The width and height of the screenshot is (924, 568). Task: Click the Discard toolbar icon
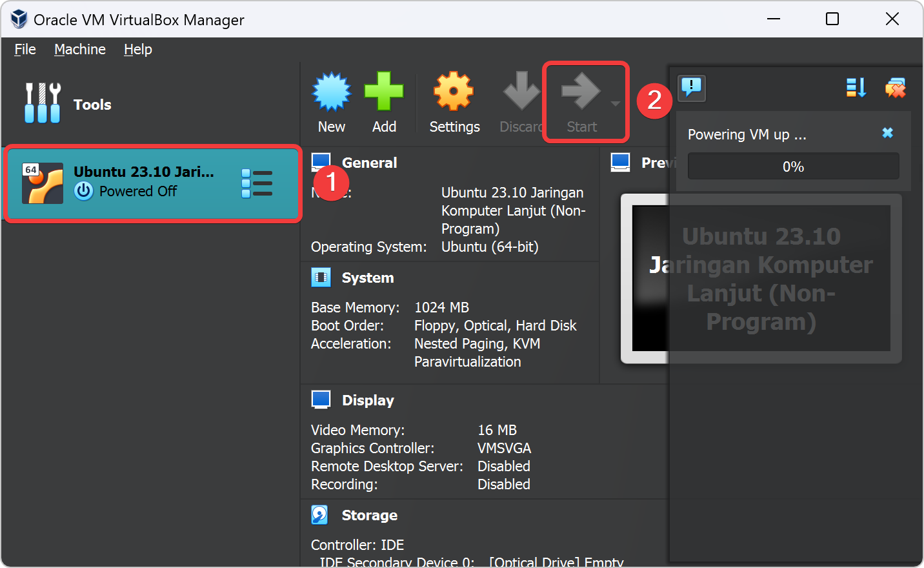tap(521, 92)
